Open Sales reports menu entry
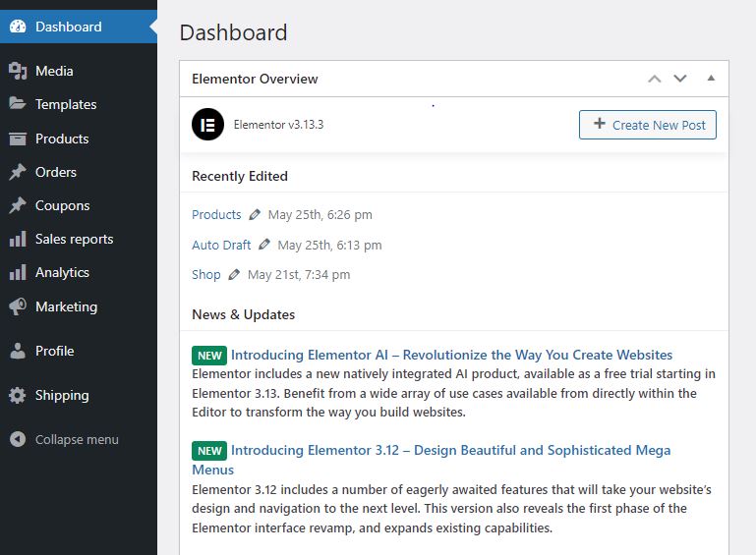Screen dimensions: 756x555 79,239
